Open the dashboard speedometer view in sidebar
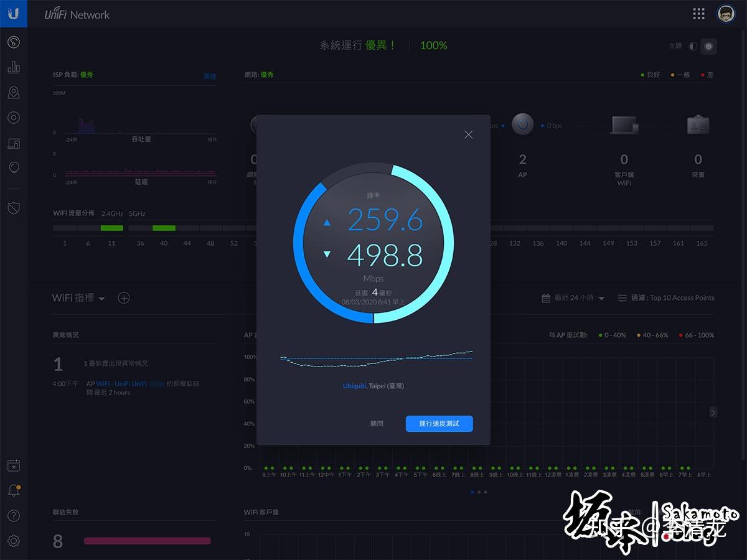Screen dimensions: 747x560 pyautogui.click(x=14, y=42)
